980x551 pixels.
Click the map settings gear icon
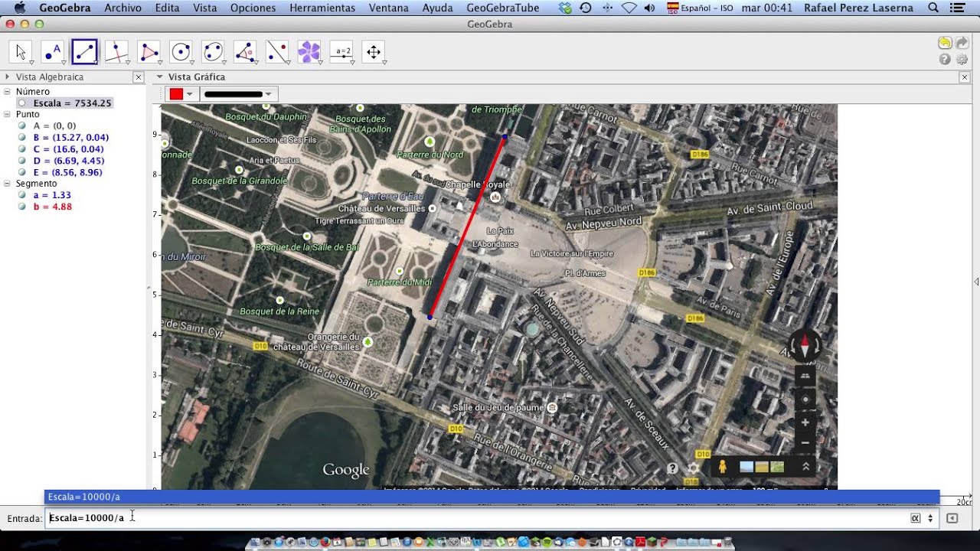click(x=694, y=468)
